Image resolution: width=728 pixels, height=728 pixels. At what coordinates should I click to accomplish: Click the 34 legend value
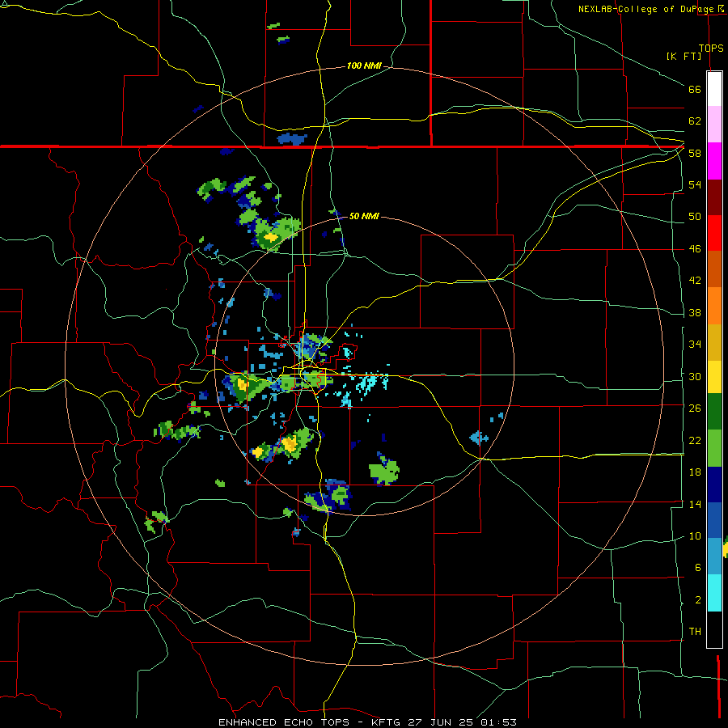(x=695, y=345)
